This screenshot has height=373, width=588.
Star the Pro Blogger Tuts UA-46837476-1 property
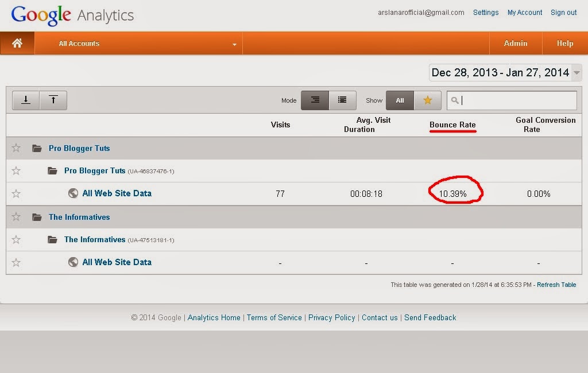click(x=16, y=171)
